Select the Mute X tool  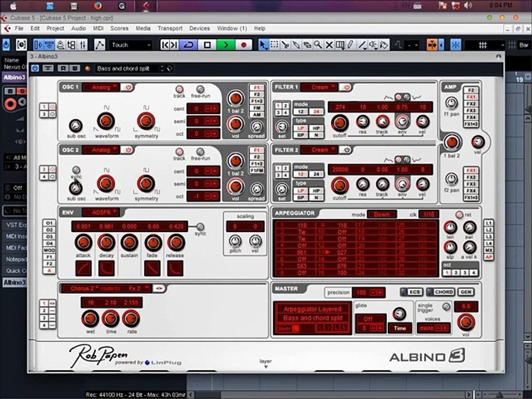coord(329,45)
